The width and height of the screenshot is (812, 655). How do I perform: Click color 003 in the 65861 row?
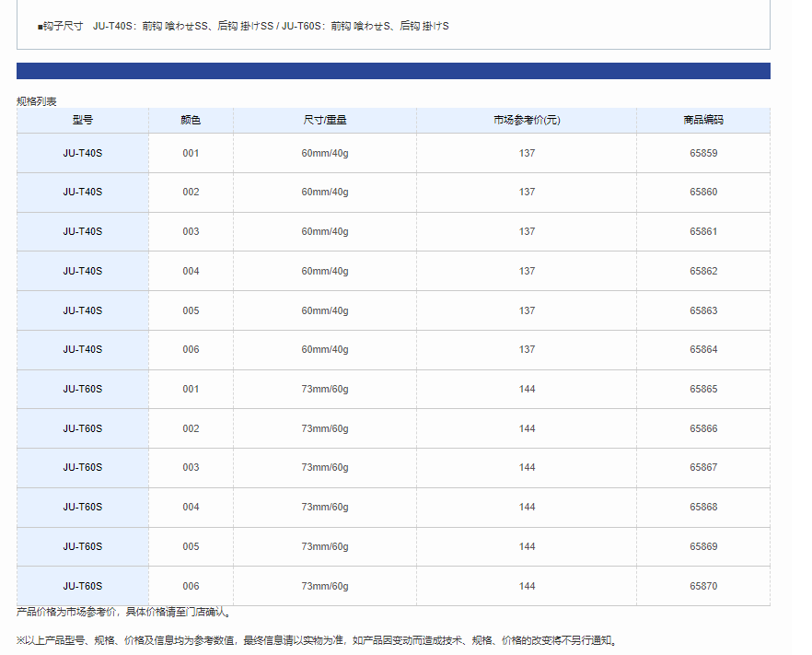191,231
